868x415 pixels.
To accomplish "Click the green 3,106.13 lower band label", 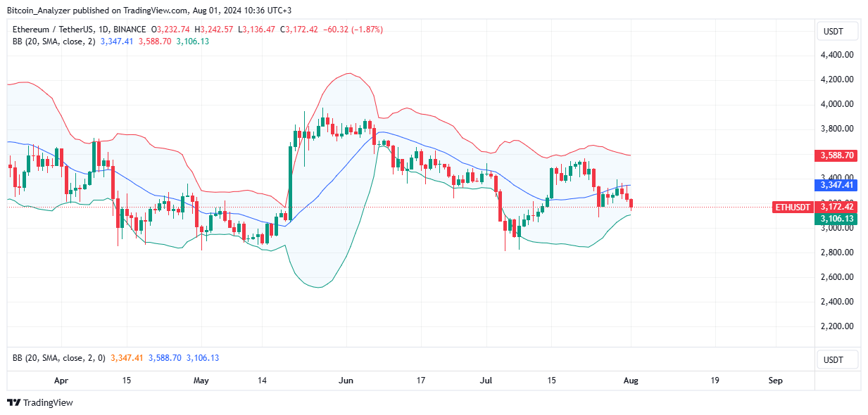I will pos(837,219).
